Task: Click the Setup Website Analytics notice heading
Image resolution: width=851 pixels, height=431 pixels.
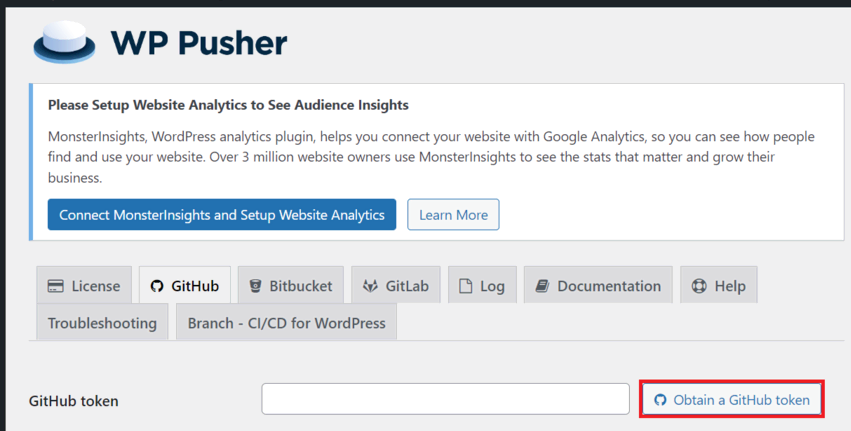Action: (x=228, y=105)
